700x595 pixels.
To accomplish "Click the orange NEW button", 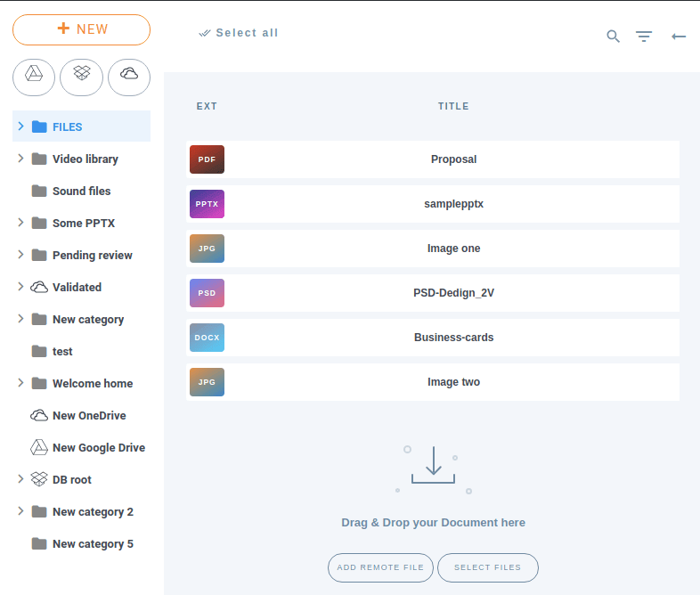I will point(81,29).
